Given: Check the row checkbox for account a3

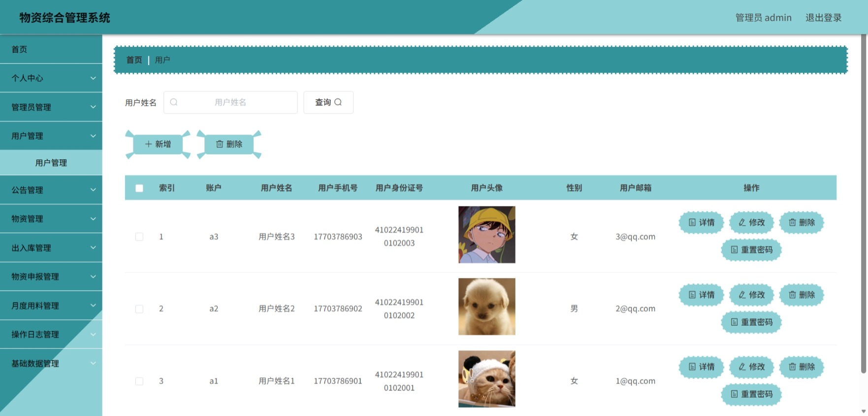Looking at the screenshot, I should (x=139, y=237).
